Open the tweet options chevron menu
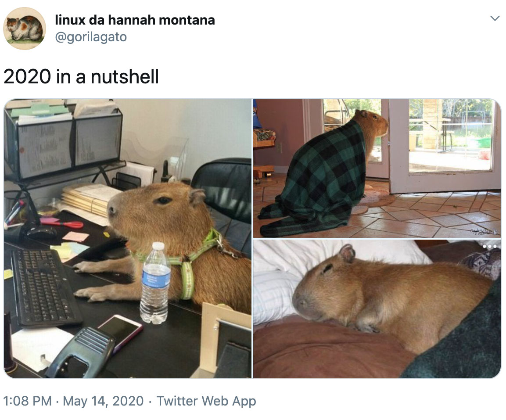506x420 pixels. point(495,18)
